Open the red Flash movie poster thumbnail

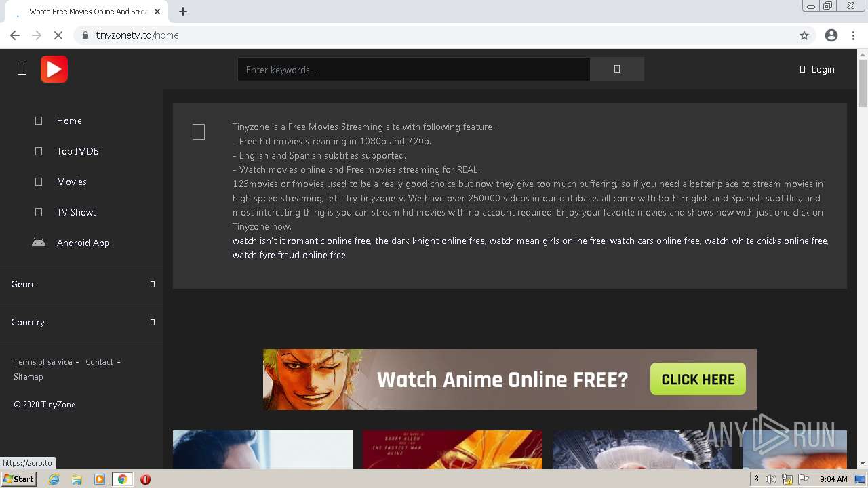point(452,449)
